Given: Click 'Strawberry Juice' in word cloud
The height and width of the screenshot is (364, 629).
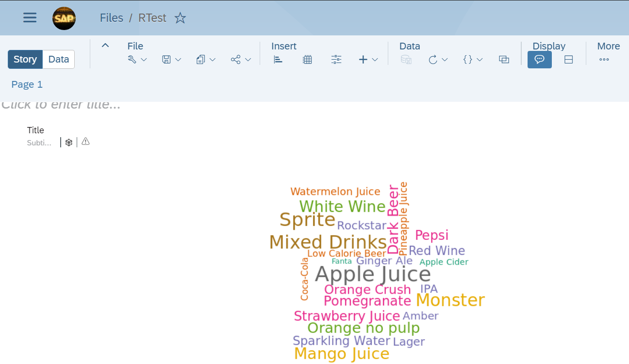Looking at the screenshot, I should pyautogui.click(x=347, y=316).
